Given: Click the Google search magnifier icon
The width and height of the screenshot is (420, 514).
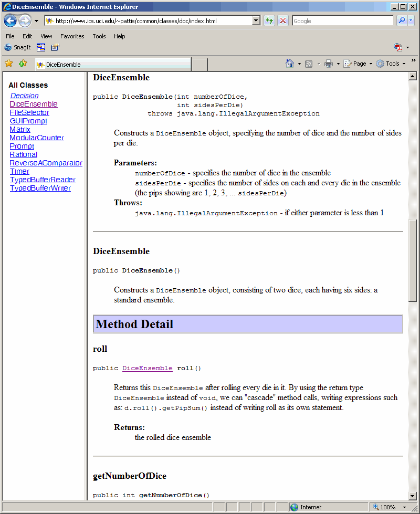Looking at the screenshot, I should pyautogui.click(x=402, y=21).
